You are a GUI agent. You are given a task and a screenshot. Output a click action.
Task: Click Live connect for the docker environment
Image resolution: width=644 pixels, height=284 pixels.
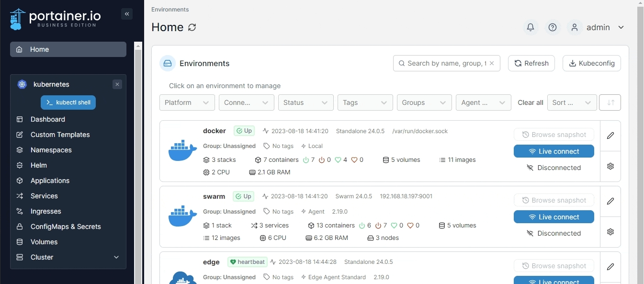pos(554,151)
